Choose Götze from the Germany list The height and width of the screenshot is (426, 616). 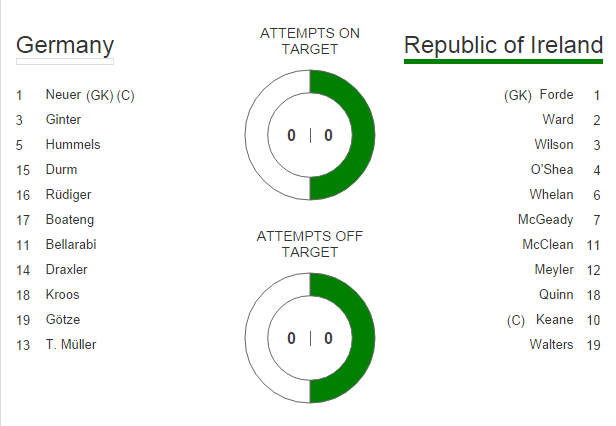click(62, 320)
